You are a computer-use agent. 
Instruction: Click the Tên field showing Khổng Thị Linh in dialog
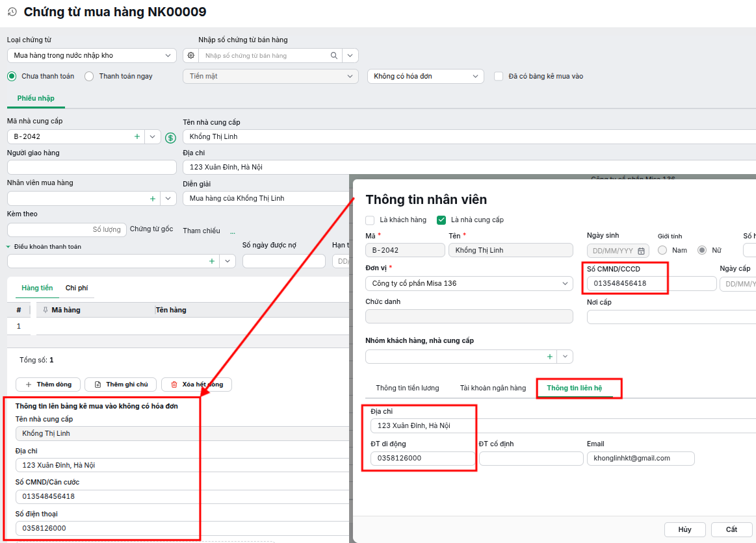[x=510, y=250]
